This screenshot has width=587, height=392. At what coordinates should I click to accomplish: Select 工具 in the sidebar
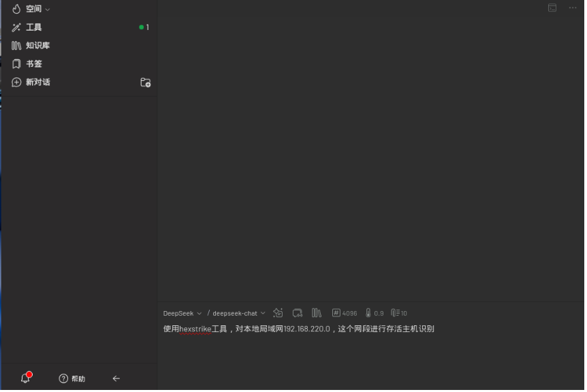coord(33,27)
